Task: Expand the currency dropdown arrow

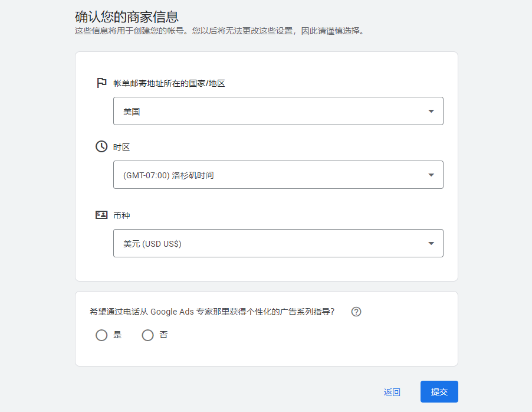Action: 431,243
